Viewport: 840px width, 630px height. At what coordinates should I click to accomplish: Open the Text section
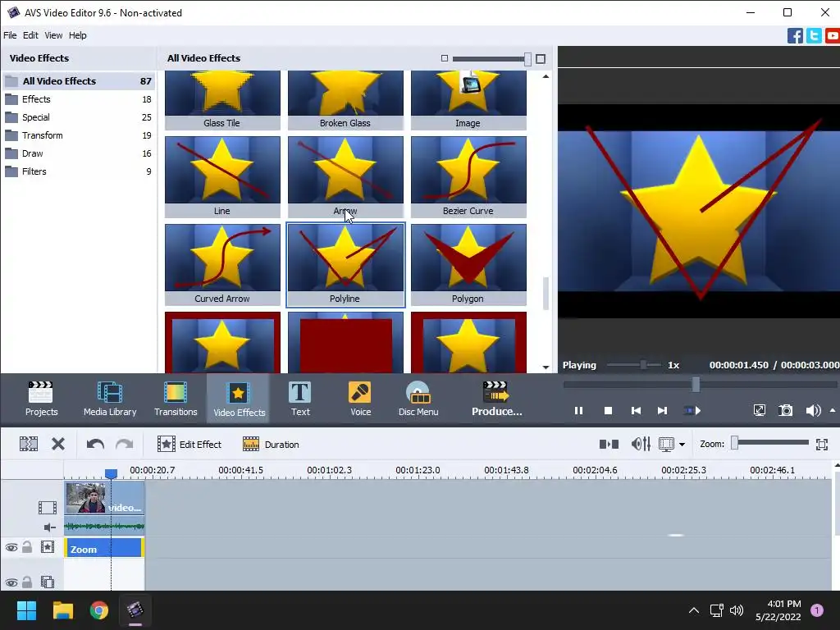pyautogui.click(x=300, y=399)
